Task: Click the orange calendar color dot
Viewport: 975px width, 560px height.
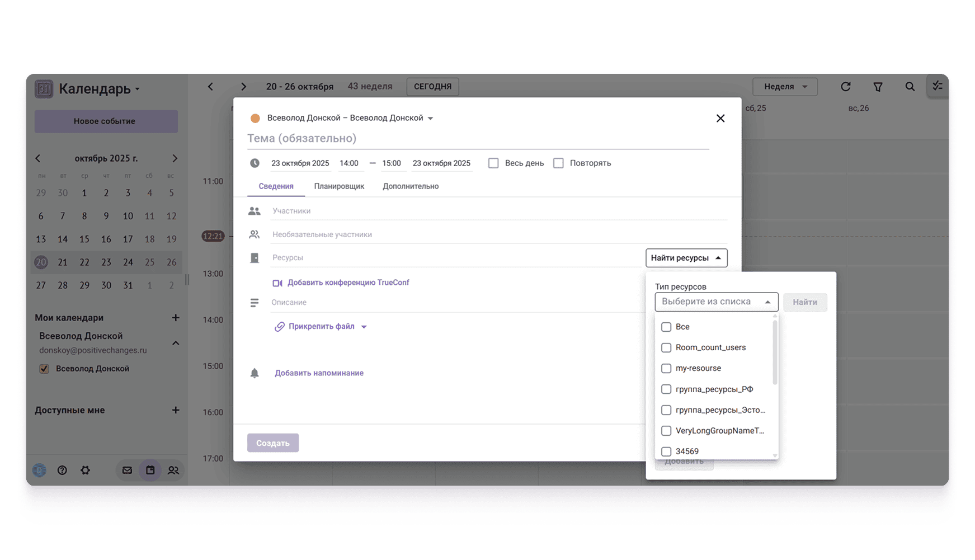Action: pyautogui.click(x=255, y=118)
